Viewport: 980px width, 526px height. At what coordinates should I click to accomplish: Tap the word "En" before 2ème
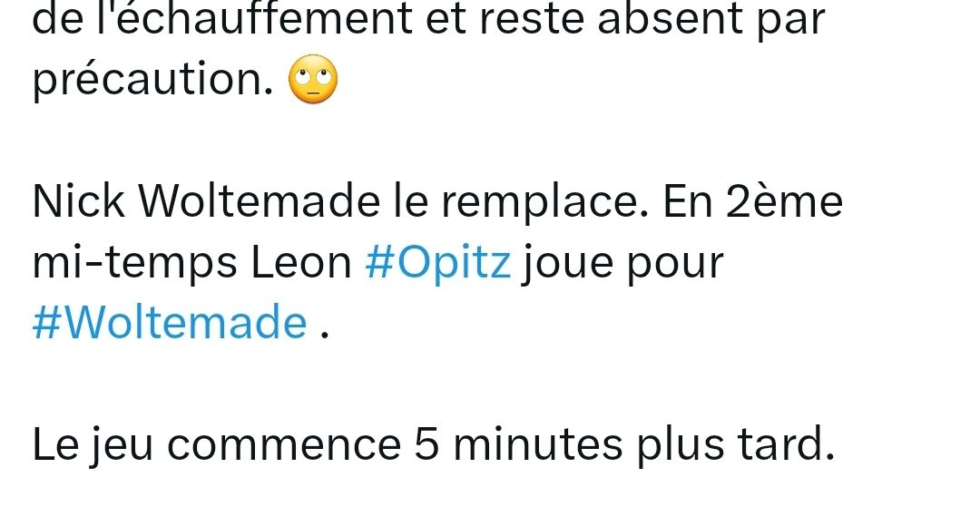[x=688, y=201]
